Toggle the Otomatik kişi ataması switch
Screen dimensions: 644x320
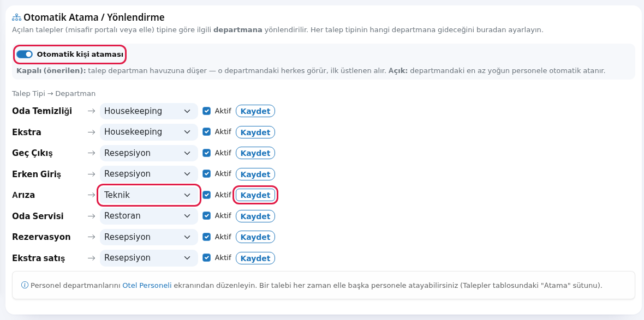tap(25, 55)
